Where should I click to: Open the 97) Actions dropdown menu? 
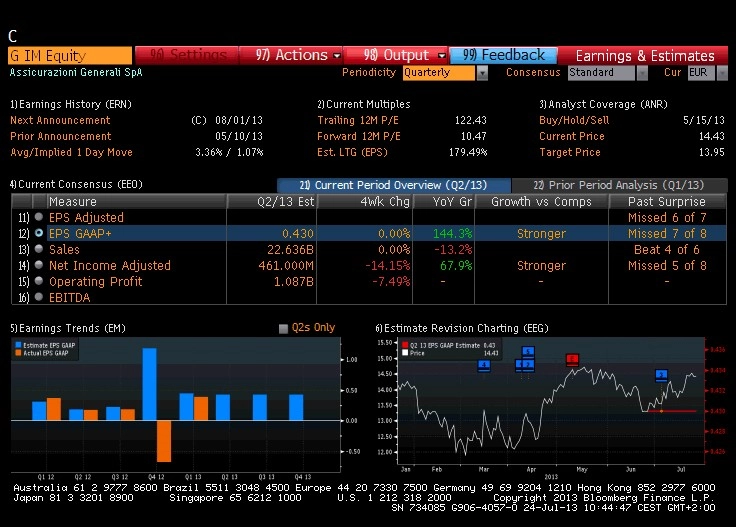coord(291,55)
